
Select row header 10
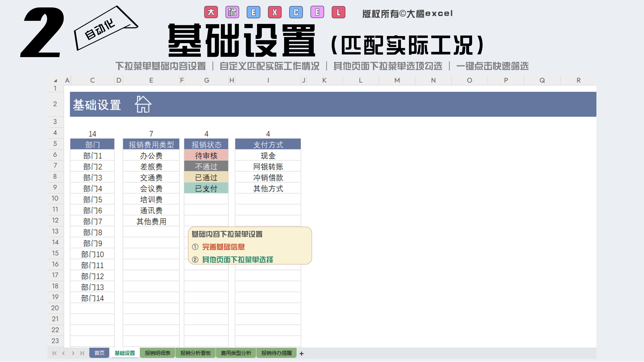[55, 198]
